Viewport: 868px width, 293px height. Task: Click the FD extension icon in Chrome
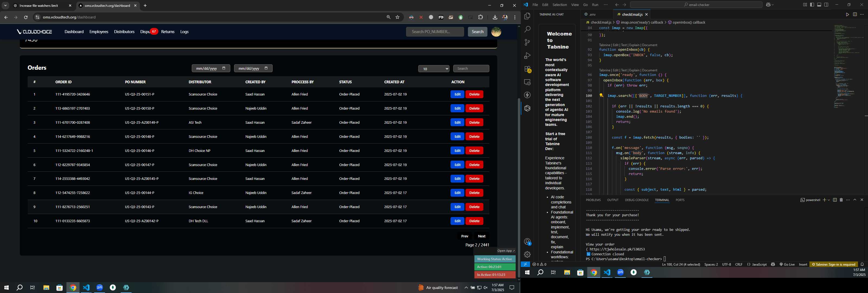click(x=441, y=17)
